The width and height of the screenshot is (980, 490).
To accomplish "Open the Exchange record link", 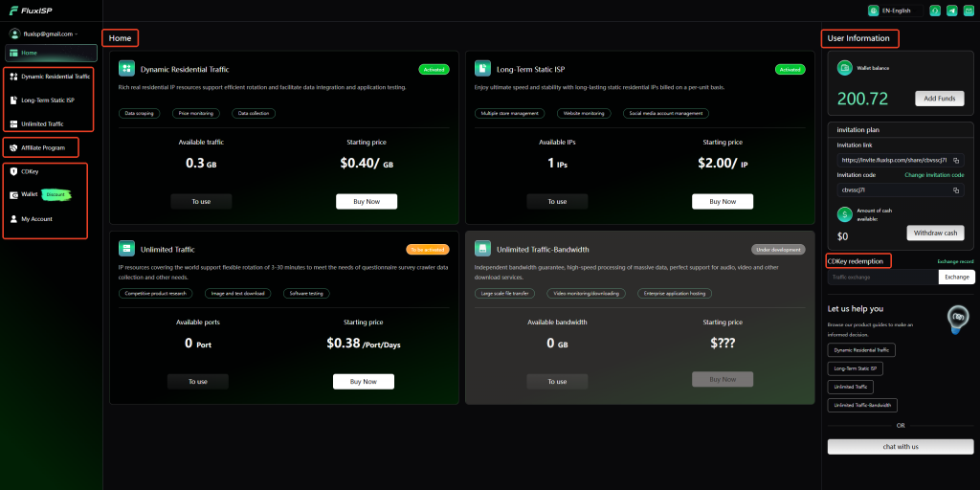I will (x=955, y=261).
